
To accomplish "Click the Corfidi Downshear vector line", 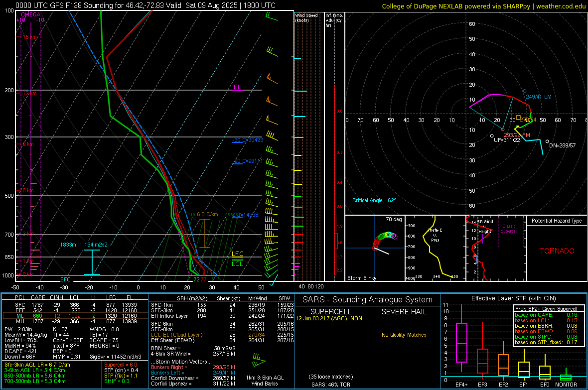I will (193, 378).
